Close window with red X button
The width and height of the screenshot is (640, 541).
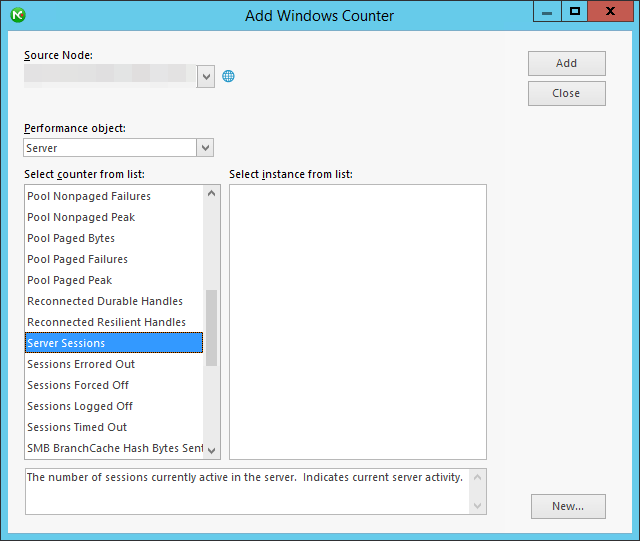[611, 11]
